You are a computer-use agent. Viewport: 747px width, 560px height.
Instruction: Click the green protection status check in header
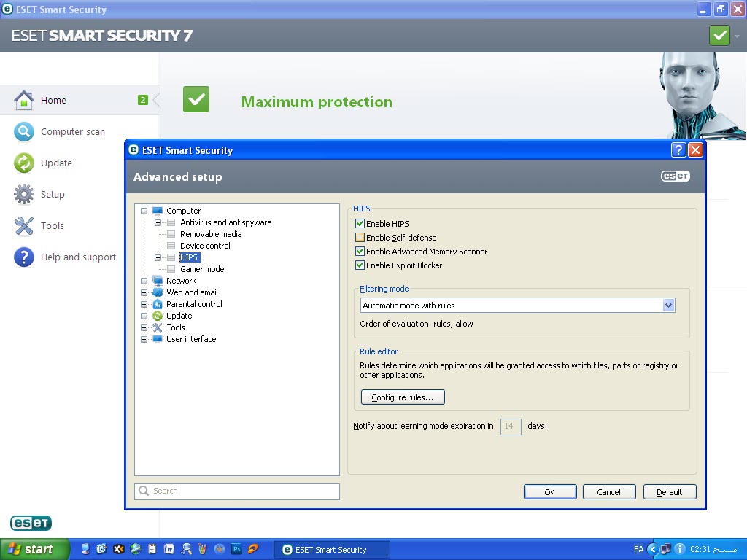pyautogui.click(x=719, y=36)
